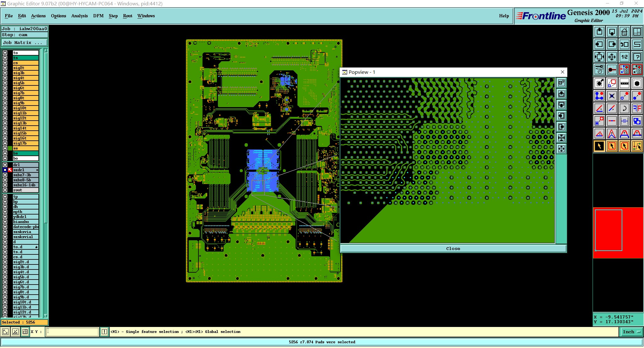Open the Inch units dropdown
This screenshot has width=644, height=348.
[631, 332]
